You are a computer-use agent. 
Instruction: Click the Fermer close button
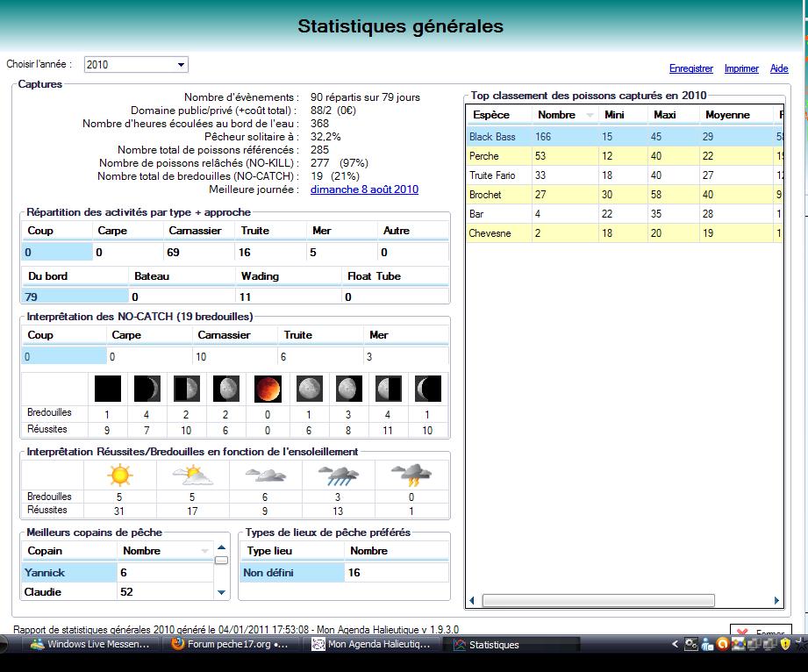761,630
